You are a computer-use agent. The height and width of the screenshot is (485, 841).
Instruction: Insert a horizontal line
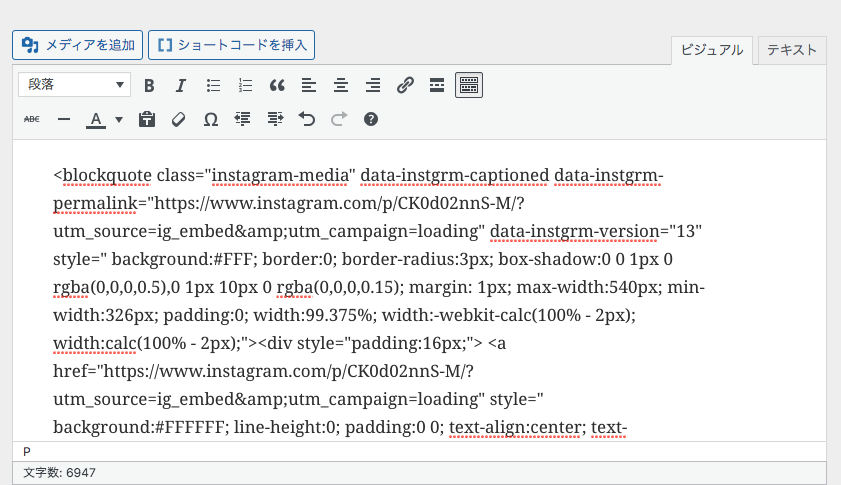tap(64, 119)
